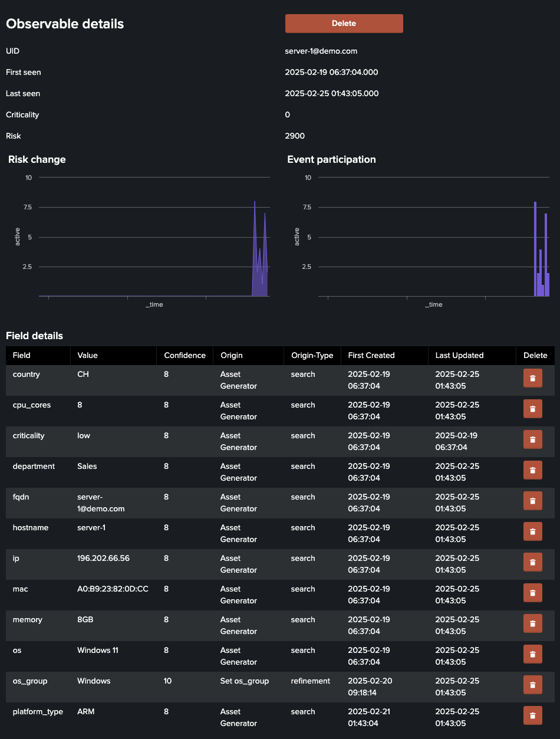560x739 pixels.
Task: Click trash icon next to ip row
Action: pyautogui.click(x=532, y=562)
